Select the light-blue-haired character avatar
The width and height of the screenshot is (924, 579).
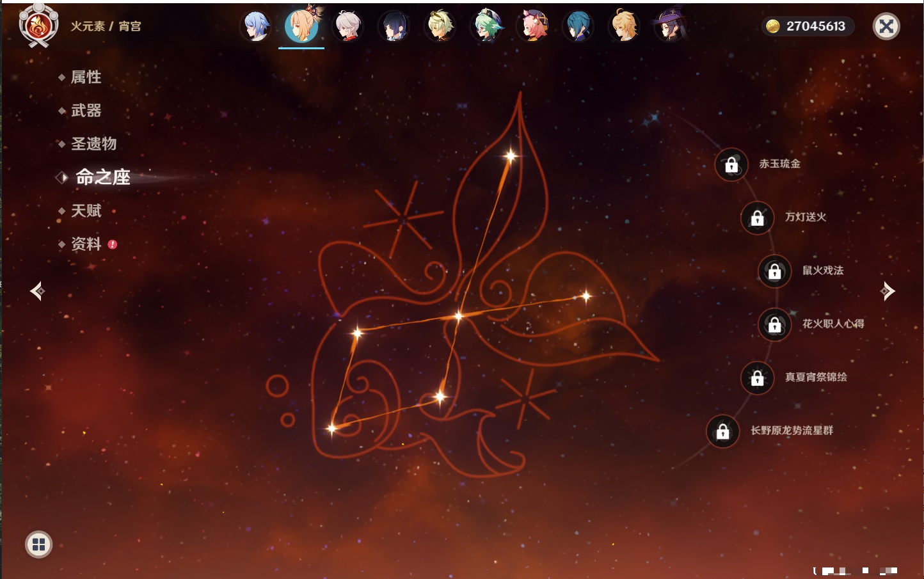255,26
